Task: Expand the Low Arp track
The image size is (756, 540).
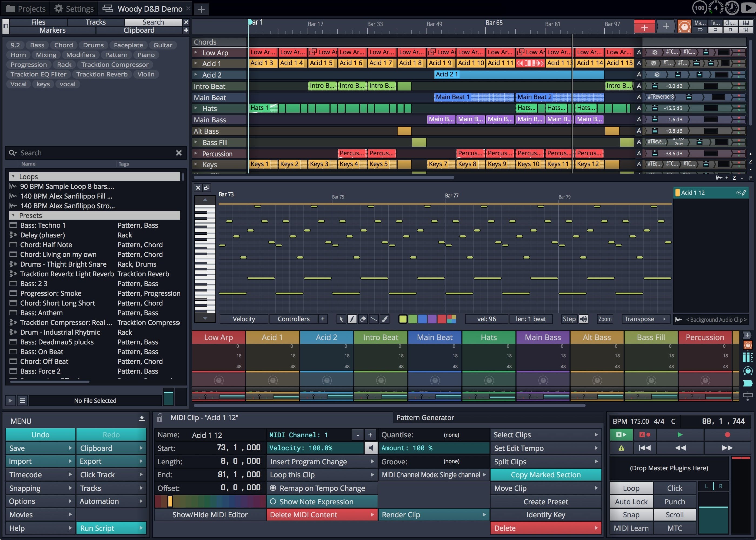Action: point(196,52)
